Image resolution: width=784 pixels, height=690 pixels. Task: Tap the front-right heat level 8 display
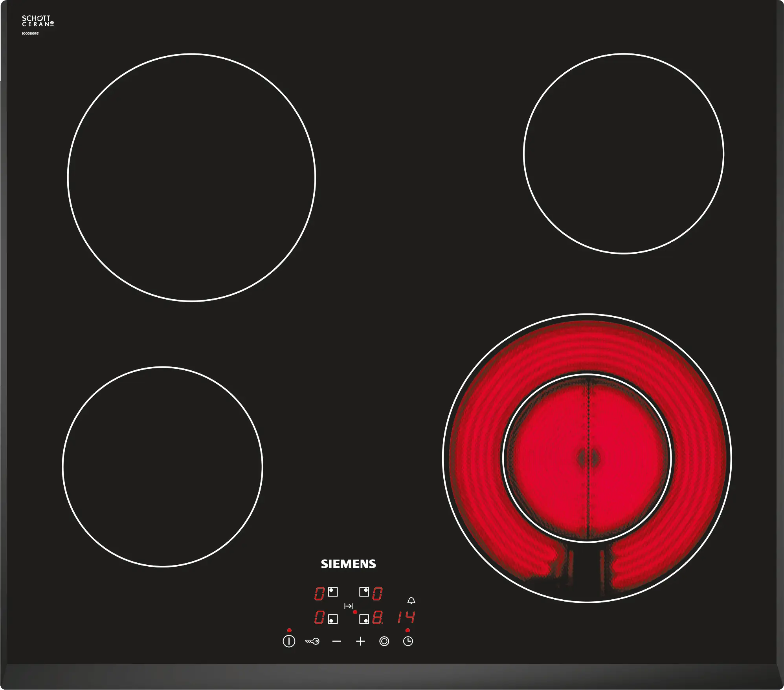377,618
